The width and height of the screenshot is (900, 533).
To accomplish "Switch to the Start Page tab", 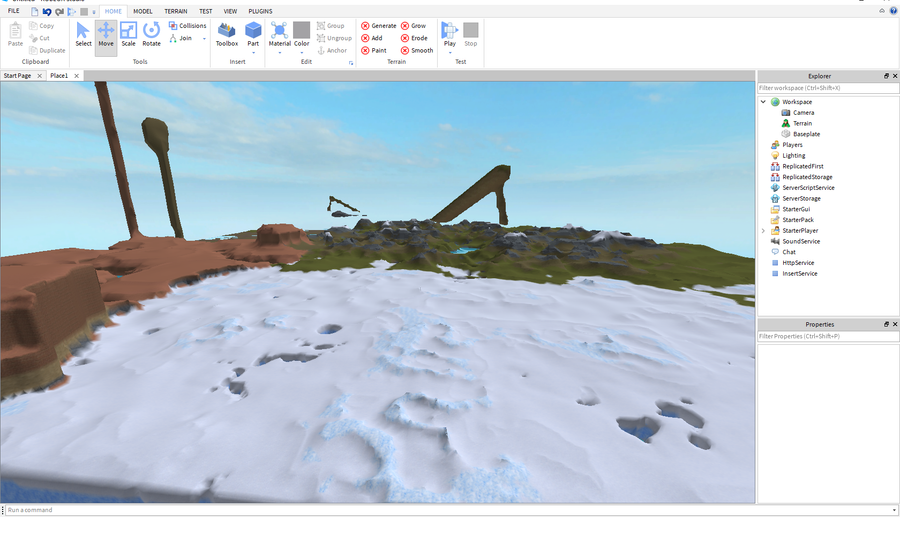I will 17,76.
